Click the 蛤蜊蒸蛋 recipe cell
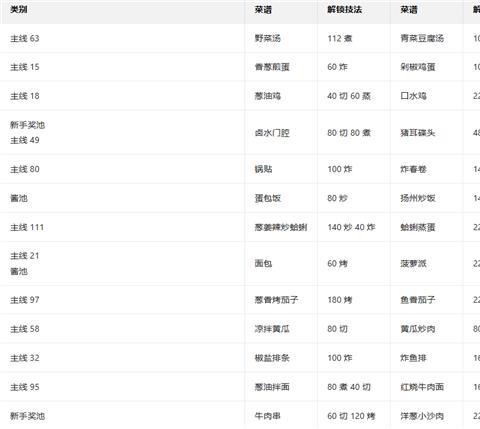This screenshot has width=480, height=429. (427, 227)
